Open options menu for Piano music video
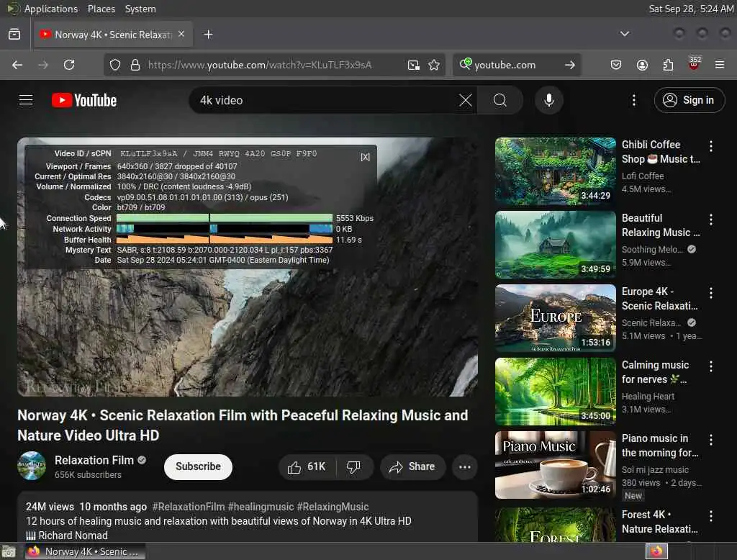This screenshot has height=560, width=737. click(x=710, y=440)
